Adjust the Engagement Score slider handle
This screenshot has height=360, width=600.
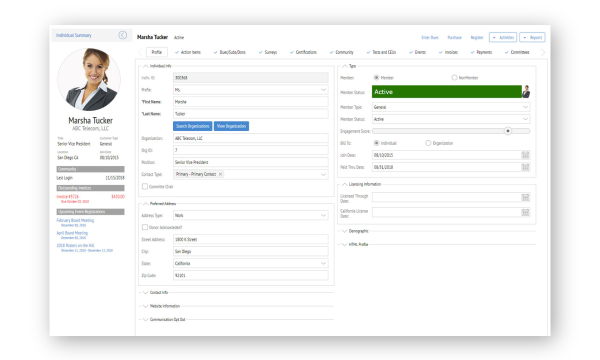(508, 131)
